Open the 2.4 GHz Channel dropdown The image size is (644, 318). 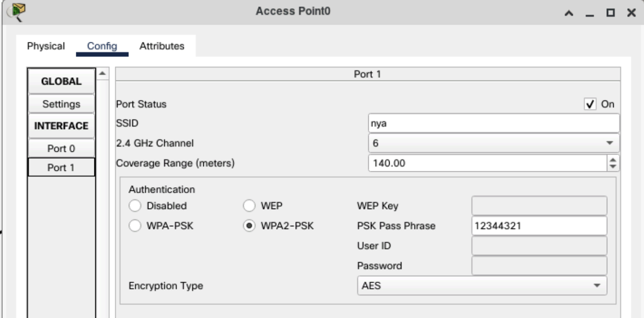tap(493, 143)
